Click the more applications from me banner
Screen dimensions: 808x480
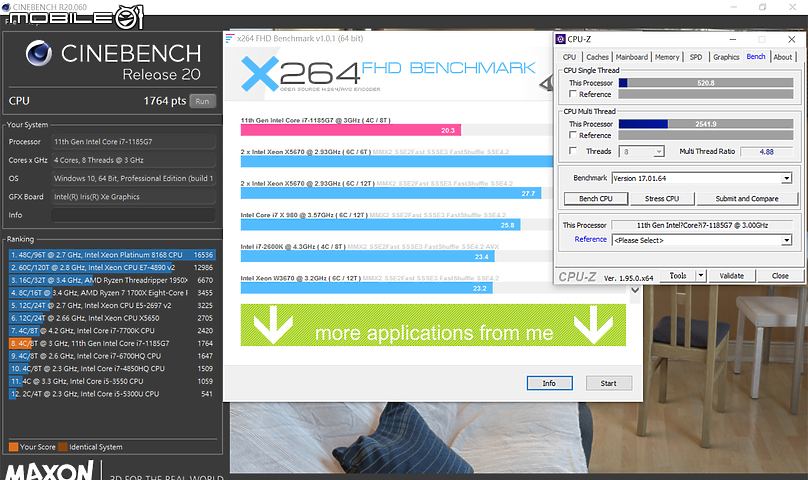click(433, 325)
